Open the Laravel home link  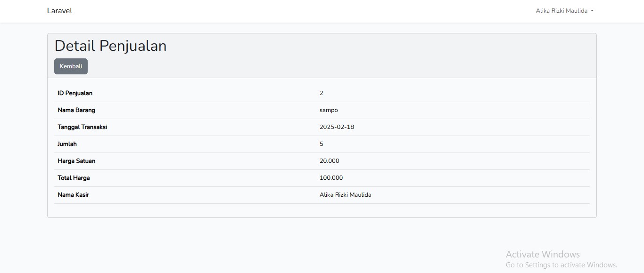59,11
